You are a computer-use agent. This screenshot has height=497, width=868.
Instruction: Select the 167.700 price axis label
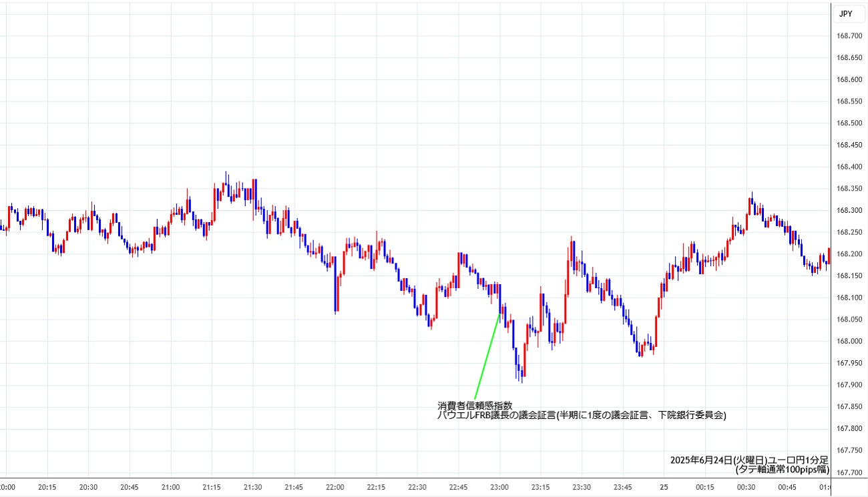coord(849,473)
